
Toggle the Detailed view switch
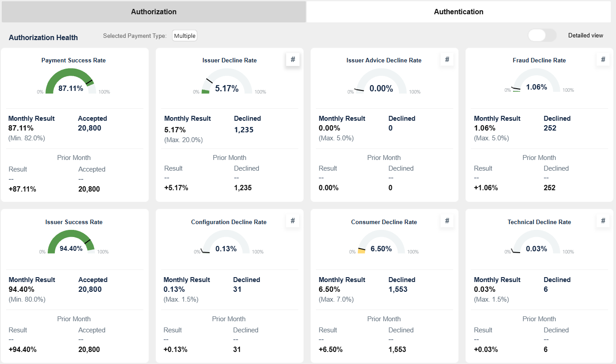click(x=542, y=35)
